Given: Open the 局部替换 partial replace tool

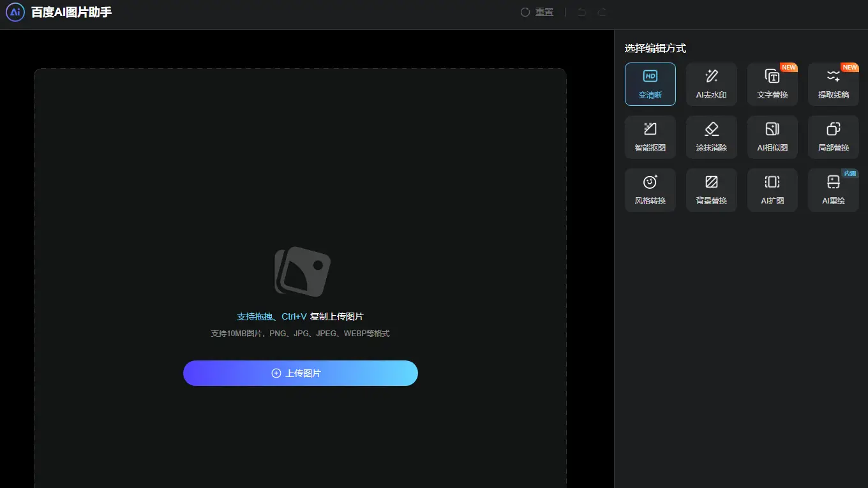Looking at the screenshot, I should tap(833, 137).
